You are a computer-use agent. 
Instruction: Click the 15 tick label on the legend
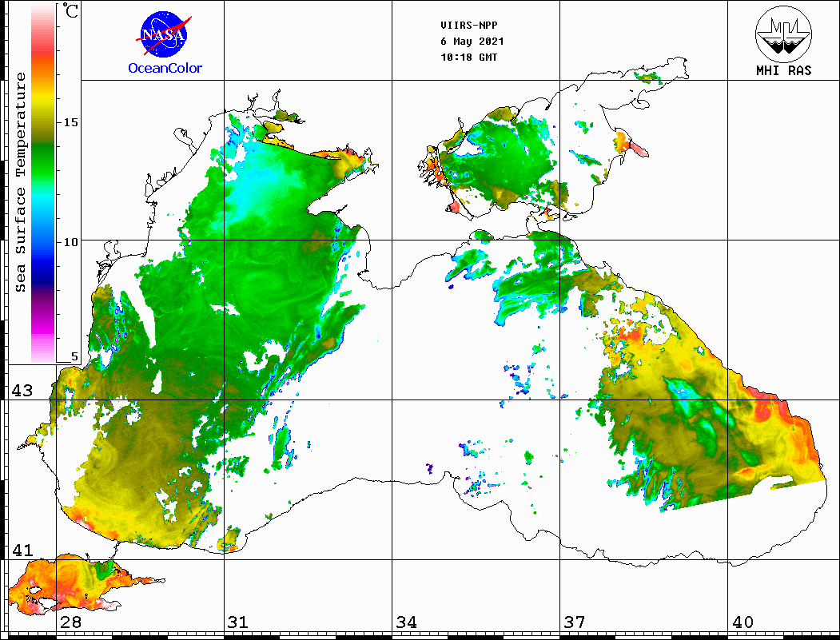click(x=70, y=122)
